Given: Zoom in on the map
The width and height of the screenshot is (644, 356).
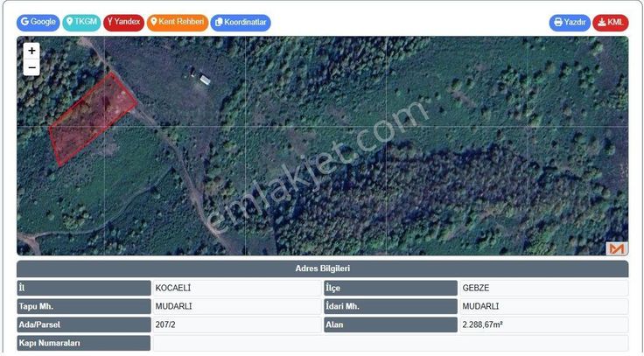Looking at the screenshot, I should (x=31, y=52).
